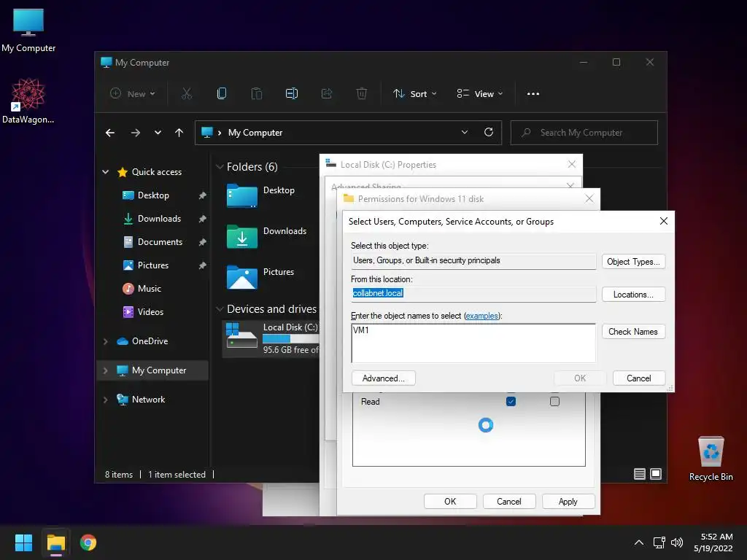The width and height of the screenshot is (747, 560).
Task: Collapse the Devices and drives group
Action: (220, 309)
